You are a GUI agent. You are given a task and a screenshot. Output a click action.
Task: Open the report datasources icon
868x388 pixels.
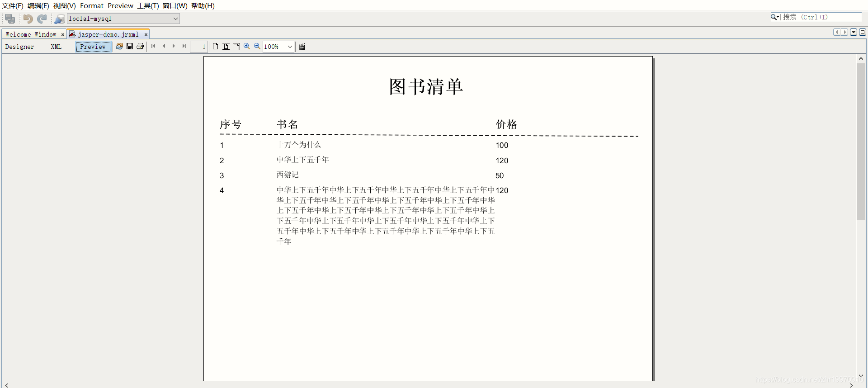click(x=60, y=19)
